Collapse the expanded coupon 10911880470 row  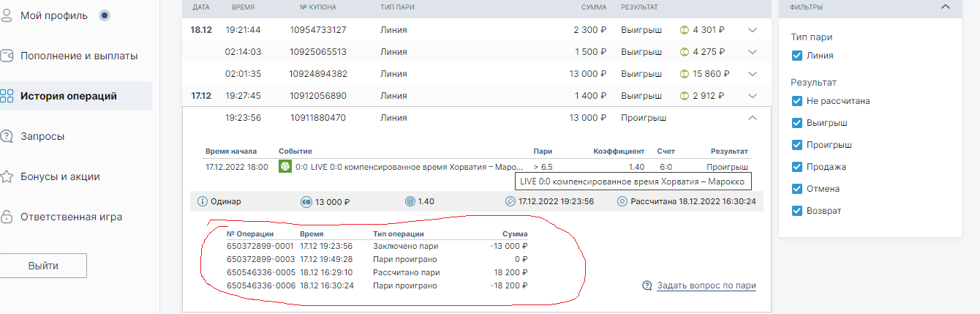(753, 118)
